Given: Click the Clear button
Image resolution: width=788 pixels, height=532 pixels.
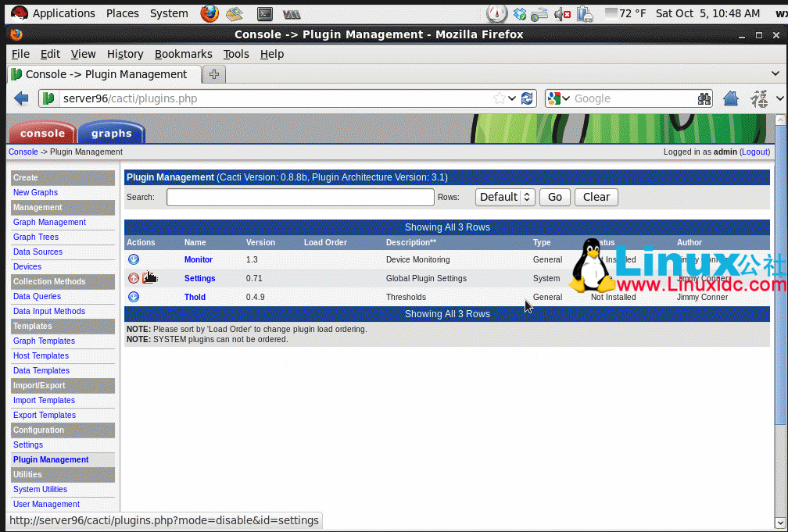Looking at the screenshot, I should click(596, 197).
